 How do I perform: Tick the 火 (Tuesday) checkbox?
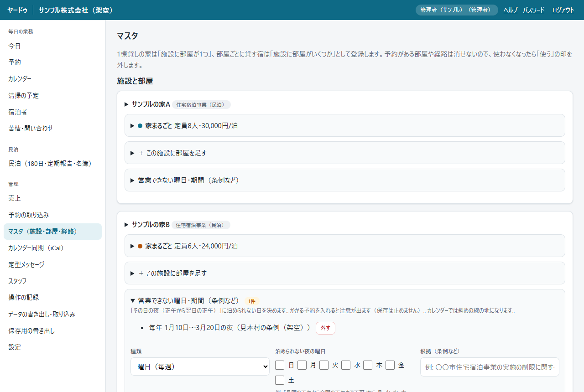tap(324, 365)
